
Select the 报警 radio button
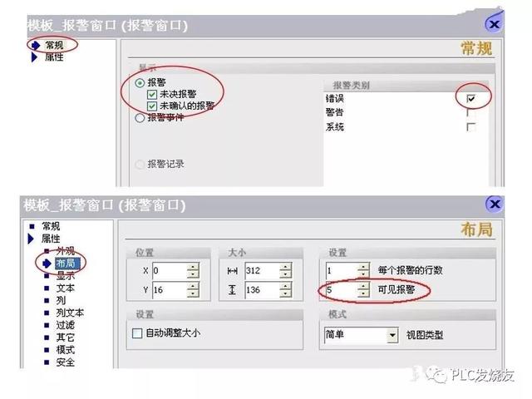pos(140,83)
